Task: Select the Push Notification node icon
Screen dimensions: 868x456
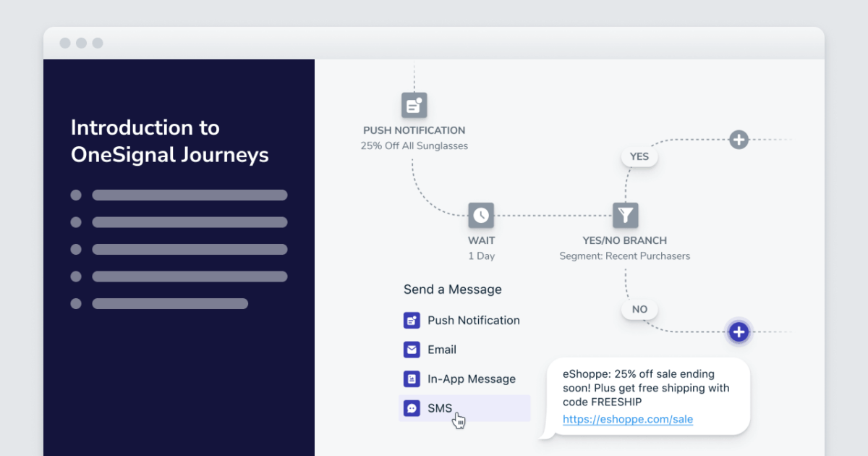Action: click(414, 105)
